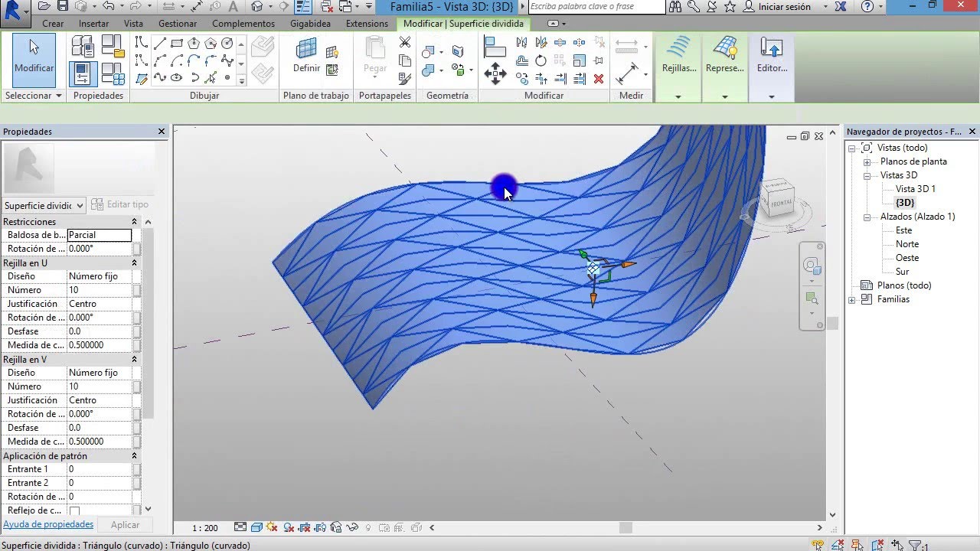
Task: Click the viewport vertical scrollbar thumb
Action: 832,324
